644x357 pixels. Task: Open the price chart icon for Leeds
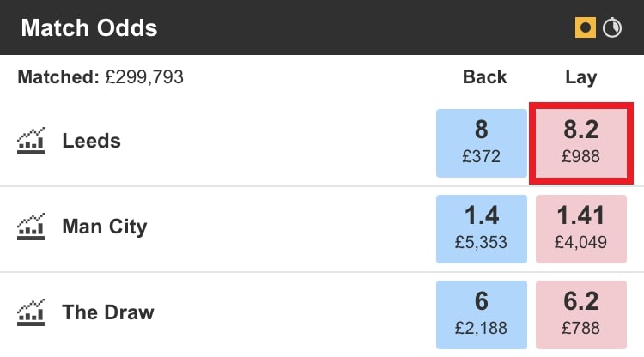(31, 141)
